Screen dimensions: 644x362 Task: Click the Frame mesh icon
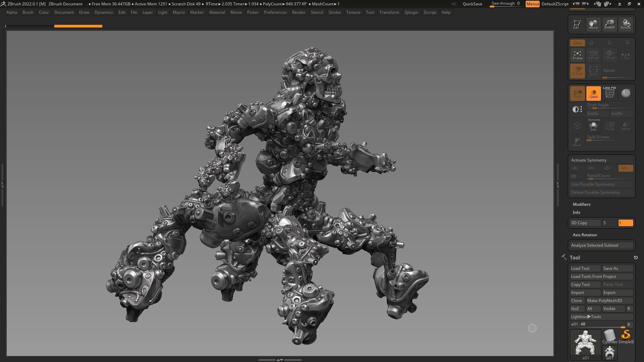tap(577, 55)
